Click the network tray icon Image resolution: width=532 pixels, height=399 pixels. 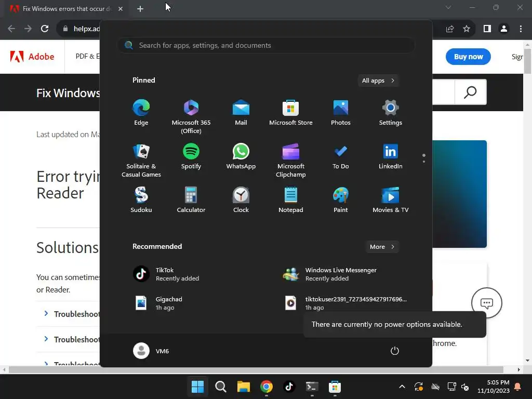tap(451, 387)
